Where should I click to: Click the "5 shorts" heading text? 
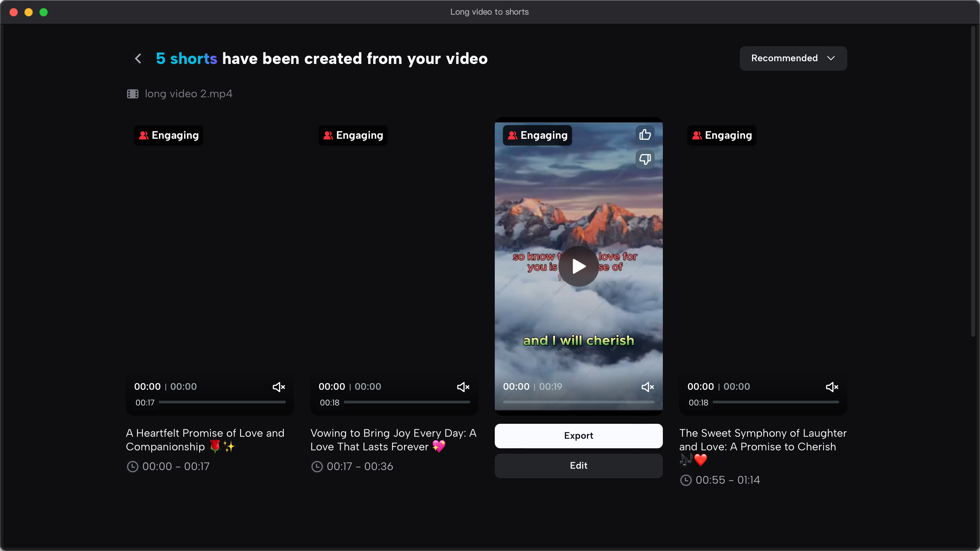pyautogui.click(x=186, y=58)
